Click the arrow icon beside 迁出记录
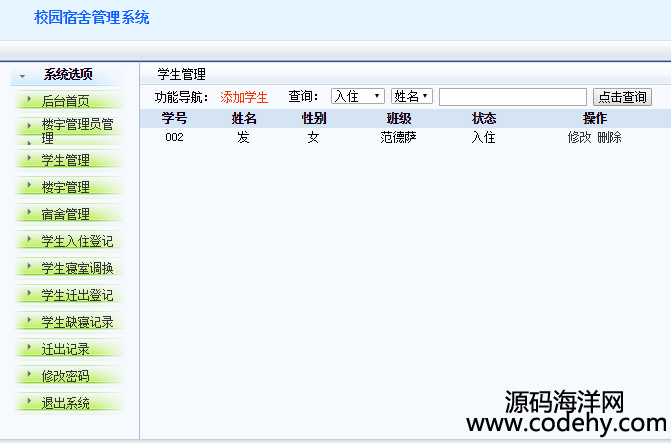Image resolution: width=671 pixels, height=443 pixels. pyautogui.click(x=29, y=347)
